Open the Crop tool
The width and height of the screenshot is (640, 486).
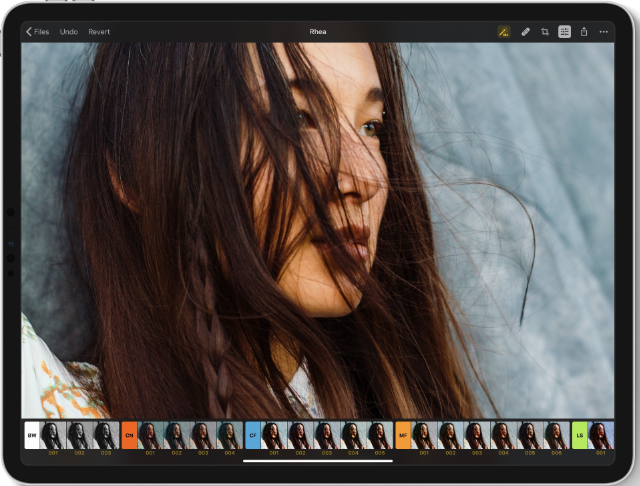coord(545,32)
